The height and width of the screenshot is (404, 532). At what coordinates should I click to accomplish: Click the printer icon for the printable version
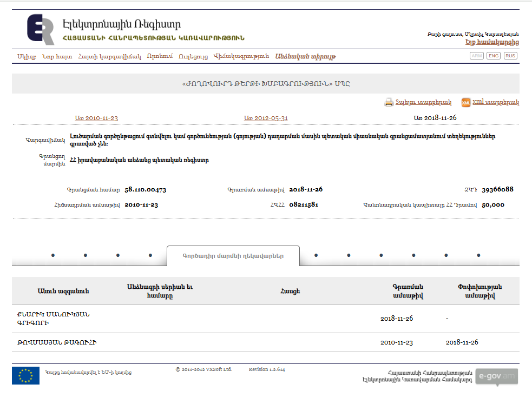pos(389,102)
